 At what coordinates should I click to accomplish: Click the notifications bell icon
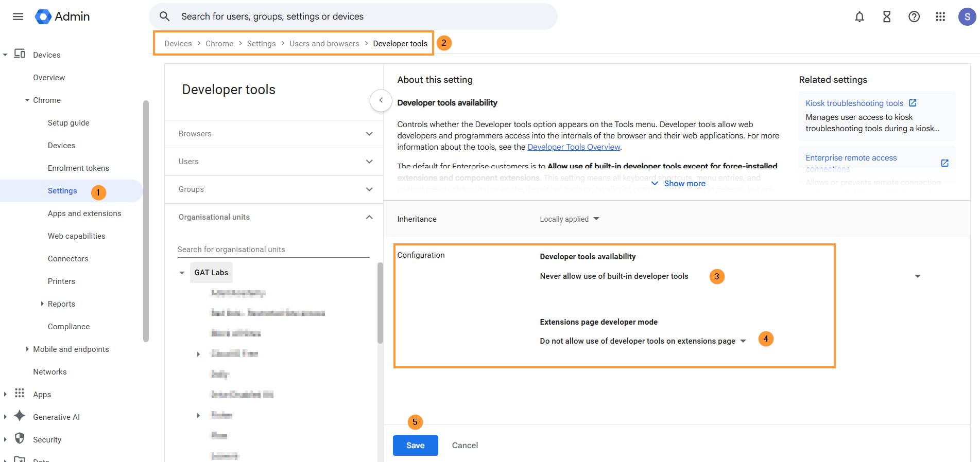859,17
